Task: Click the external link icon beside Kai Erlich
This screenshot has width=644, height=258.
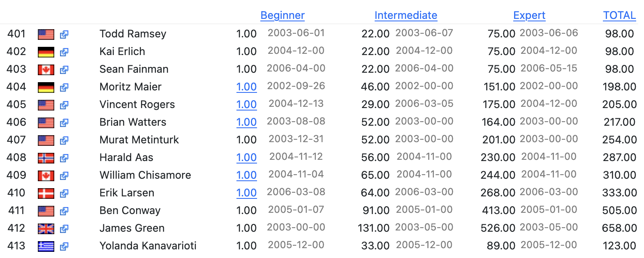Action: coord(64,52)
